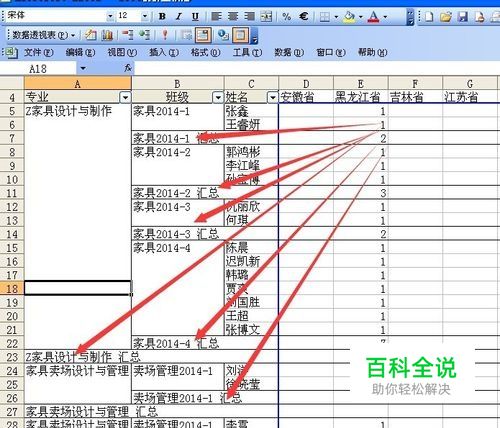Toggle bold formatting
Image resolution: width=500 pixels, height=428 pixels.
click(x=162, y=16)
